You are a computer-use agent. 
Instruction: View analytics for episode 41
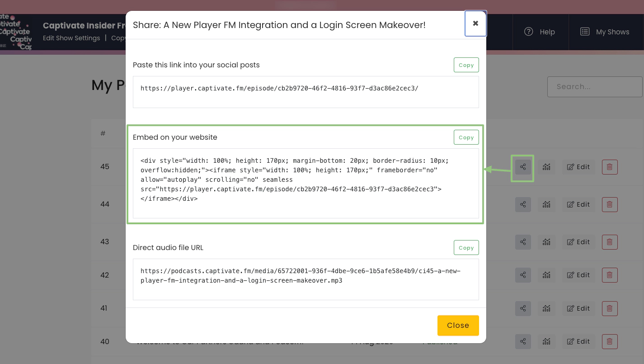[546, 308]
